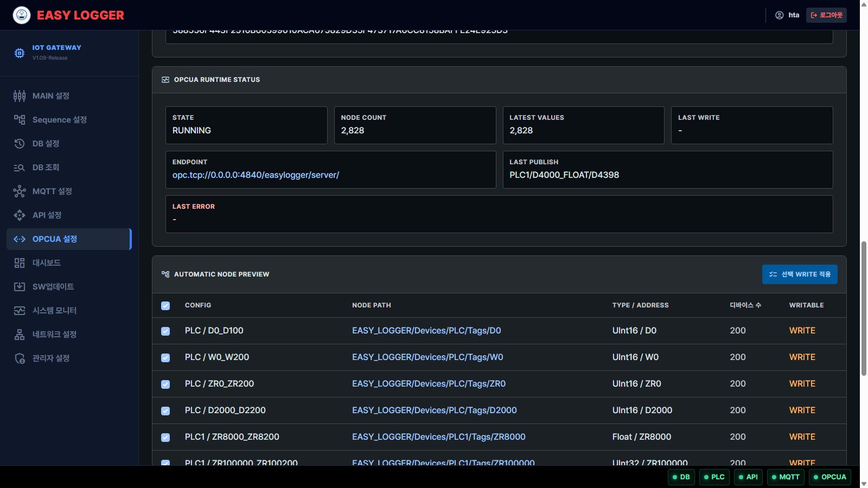The width and height of the screenshot is (868, 488).
Task: Click the IOT Gateway chip icon
Action: click(20, 53)
